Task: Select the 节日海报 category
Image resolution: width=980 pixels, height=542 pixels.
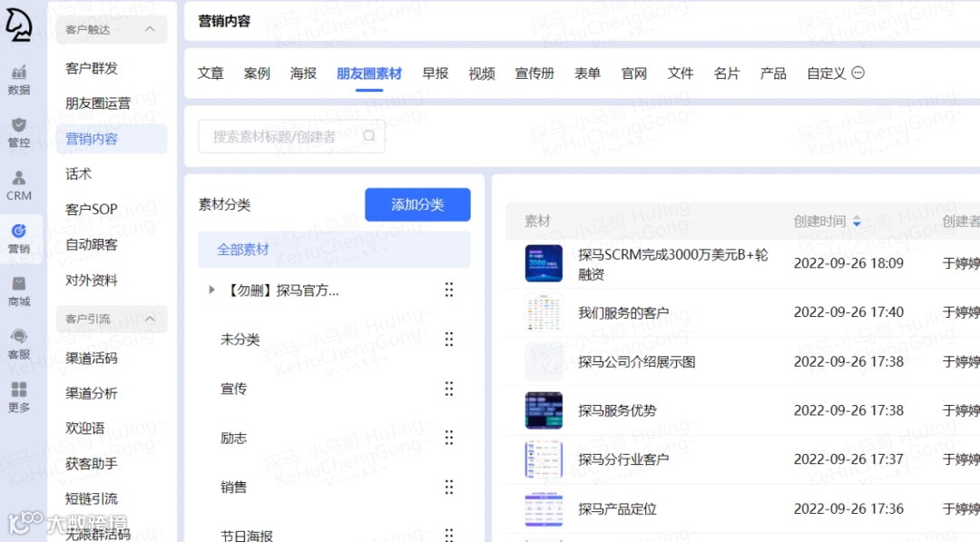Action: coord(247,536)
